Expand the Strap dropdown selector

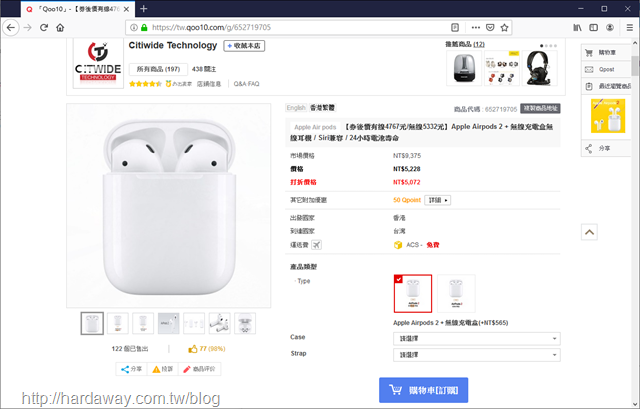(x=477, y=355)
